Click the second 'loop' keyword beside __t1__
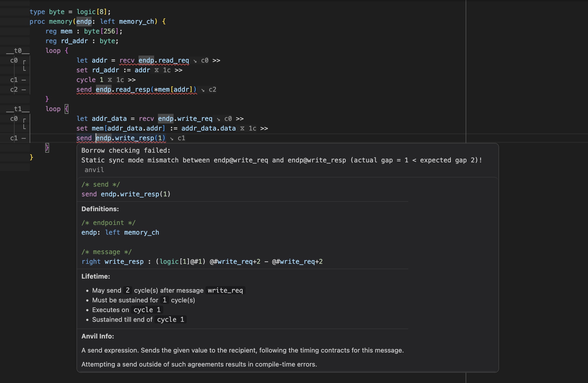Image resolution: width=588 pixels, height=383 pixels. (x=53, y=109)
